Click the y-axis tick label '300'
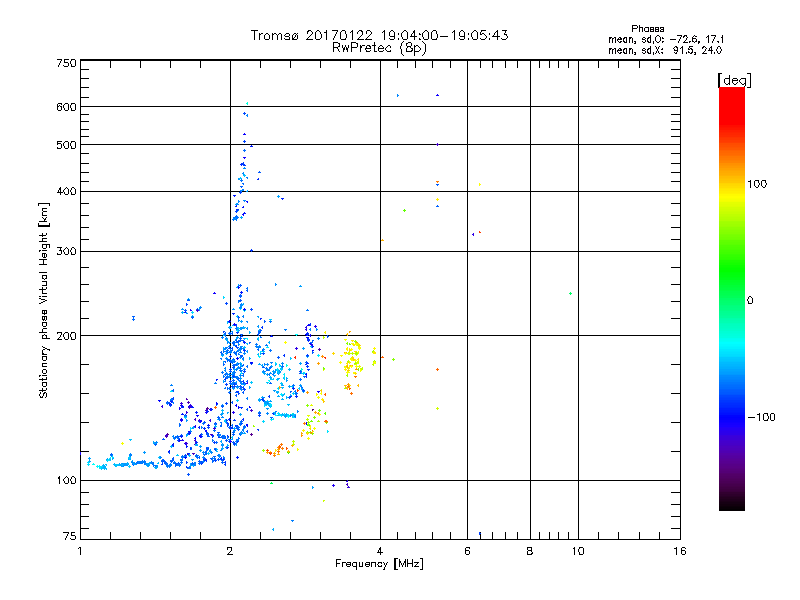 [66, 252]
